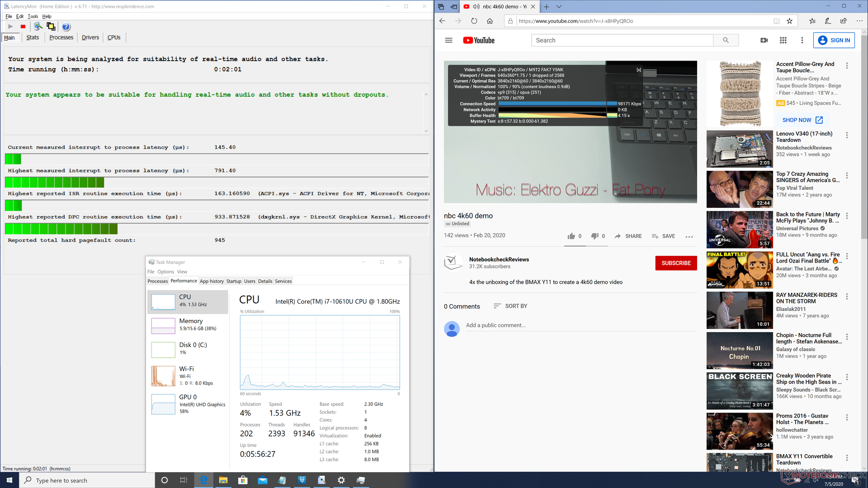Switch to the Drivers tab in LatencyMon

coord(90,38)
